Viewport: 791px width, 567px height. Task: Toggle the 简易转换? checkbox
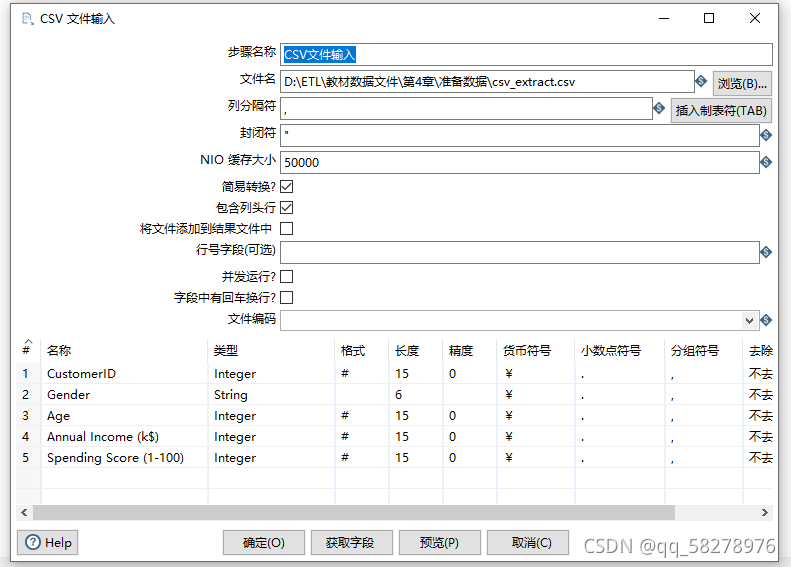[x=287, y=187]
